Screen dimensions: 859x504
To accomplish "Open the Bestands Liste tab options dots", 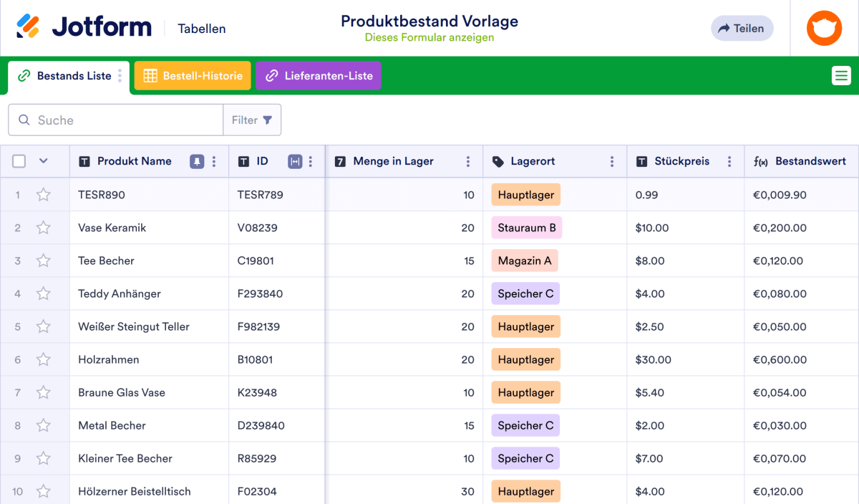I will 120,76.
